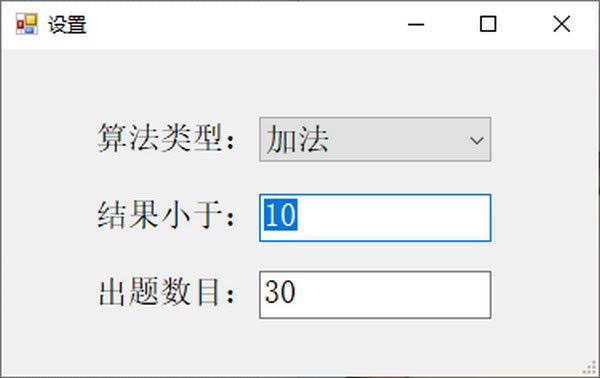
Task: Click the value 30 in 出题数目 box
Action: (280, 292)
